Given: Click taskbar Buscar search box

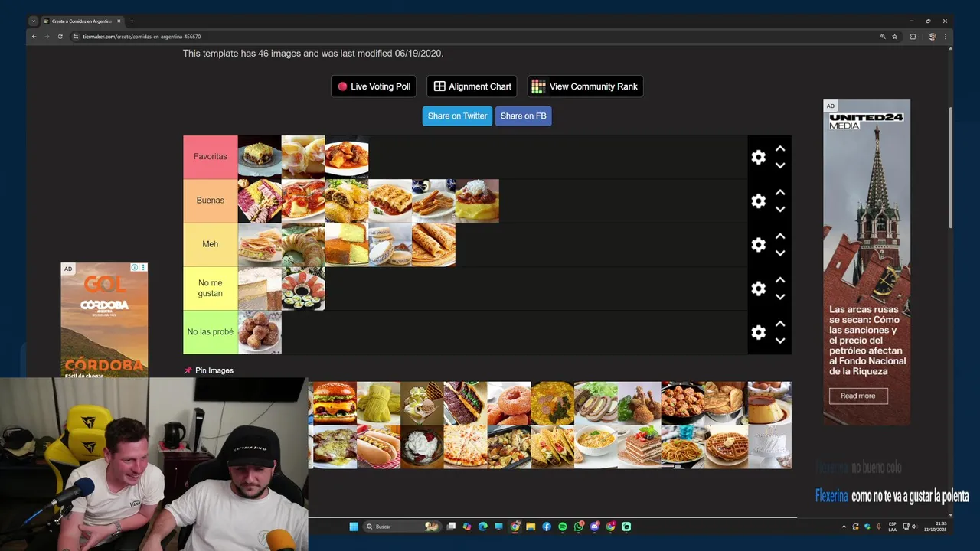Looking at the screenshot, I should coord(402,527).
